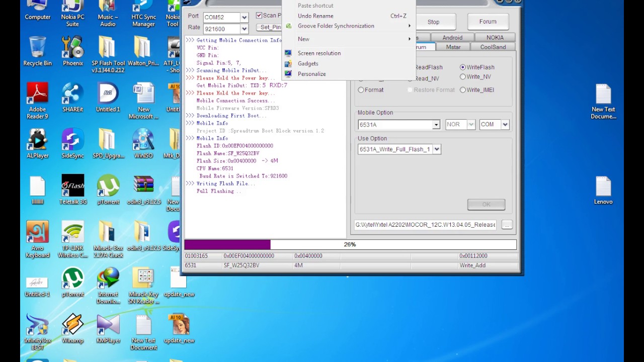The image size is (644, 362).
Task: Expand the Port COM52 dropdown
Action: tap(244, 17)
